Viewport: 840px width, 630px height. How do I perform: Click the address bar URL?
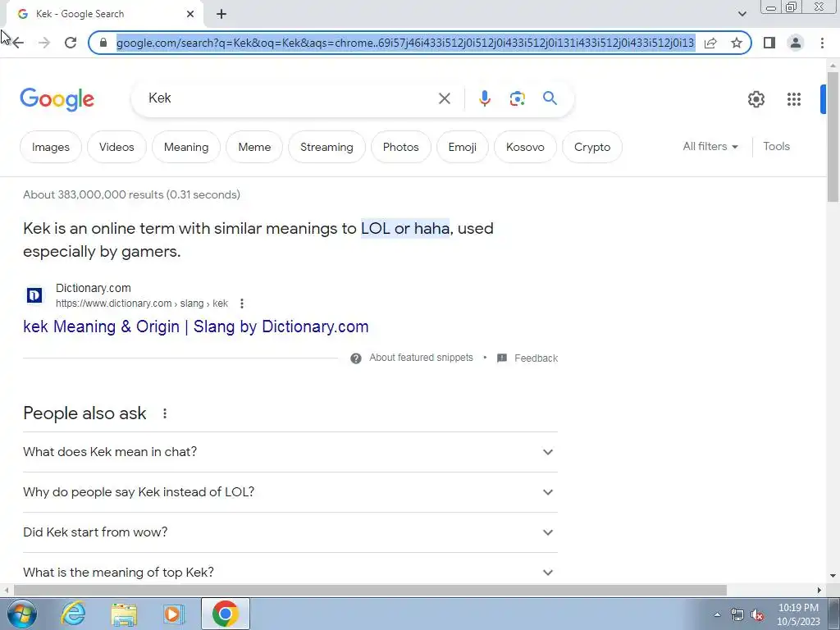405,43
